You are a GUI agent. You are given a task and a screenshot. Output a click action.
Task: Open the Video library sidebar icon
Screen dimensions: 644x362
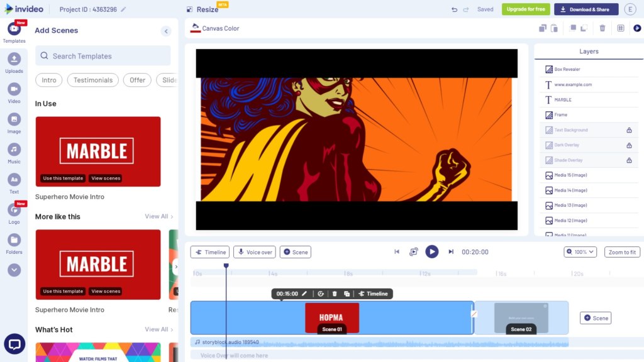click(14, 93)
